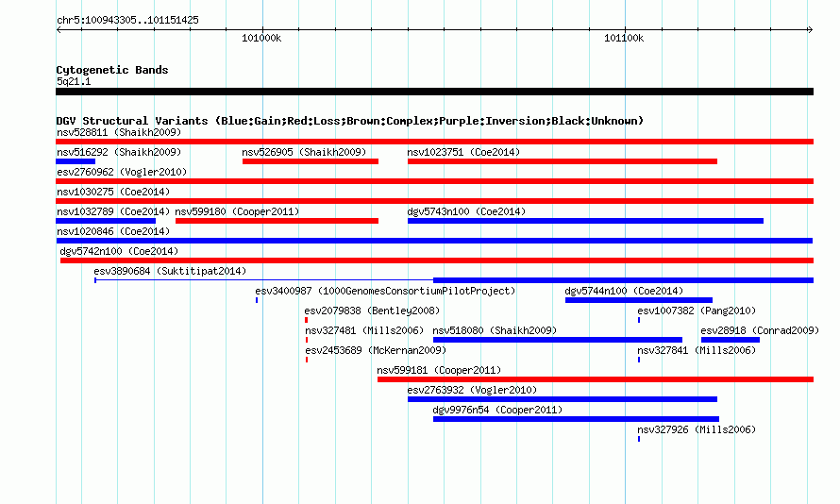Click the ruler's left arrow end
Image resolution: width=840 pixels, height=504 pixels.
point(59,29)
